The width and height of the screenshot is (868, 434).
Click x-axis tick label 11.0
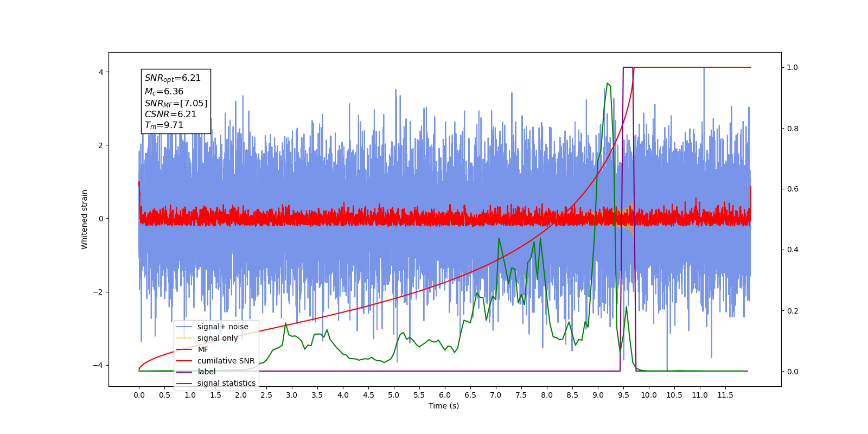coord(700,395)
